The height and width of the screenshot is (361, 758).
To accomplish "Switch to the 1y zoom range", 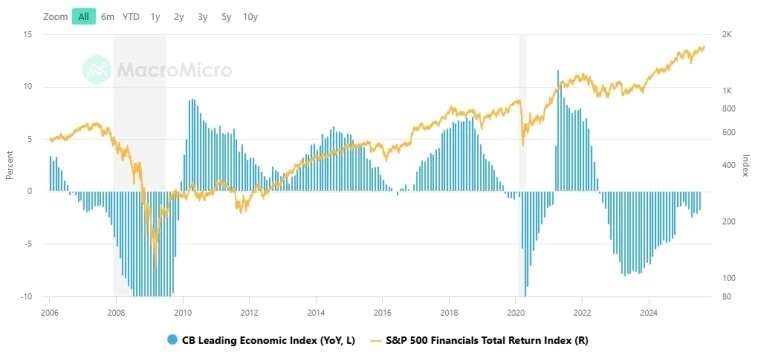I will click(x=155, y=16).
